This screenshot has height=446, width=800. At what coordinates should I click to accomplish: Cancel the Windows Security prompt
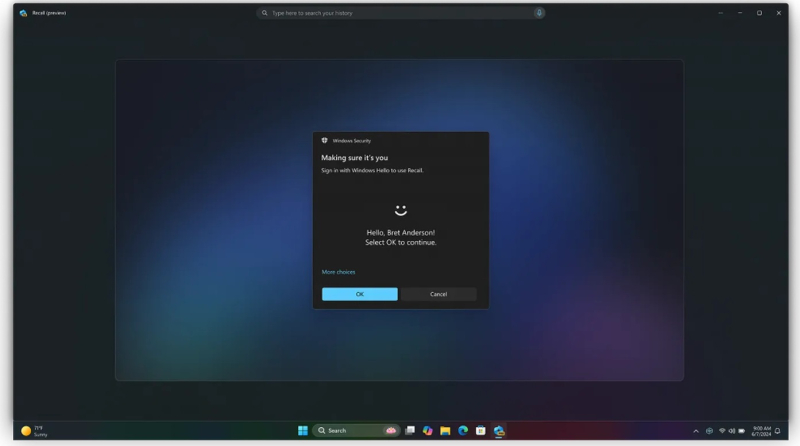(x=438, y=294)
